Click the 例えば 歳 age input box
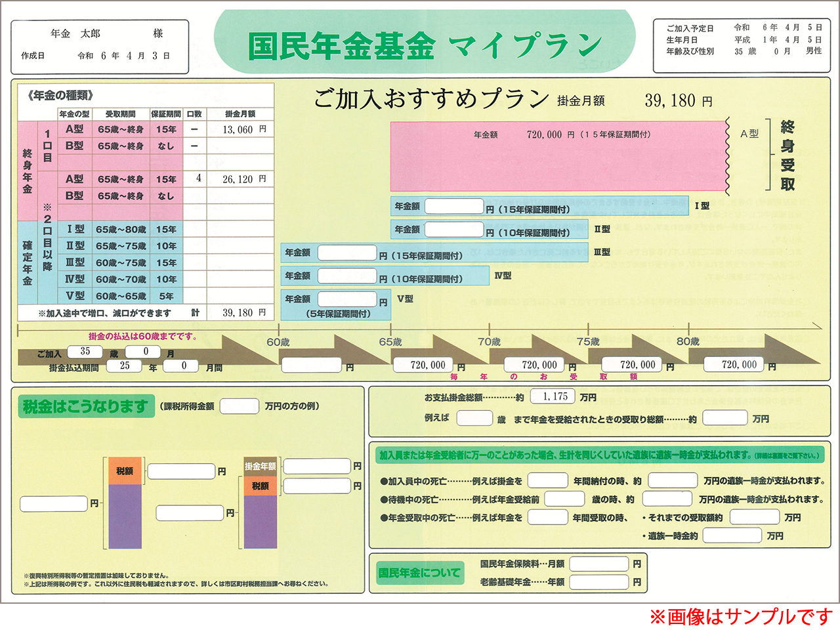 [474, 418]
